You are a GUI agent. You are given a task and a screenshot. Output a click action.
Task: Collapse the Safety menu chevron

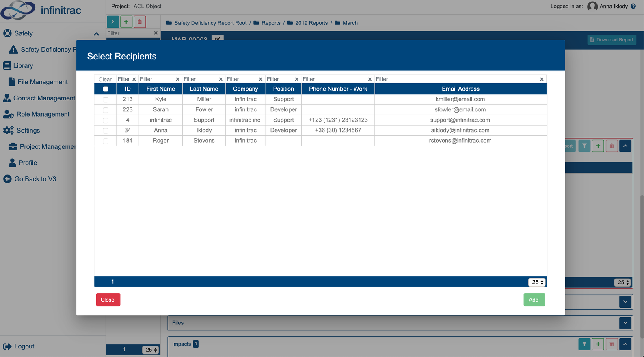[x=96, y=34]
